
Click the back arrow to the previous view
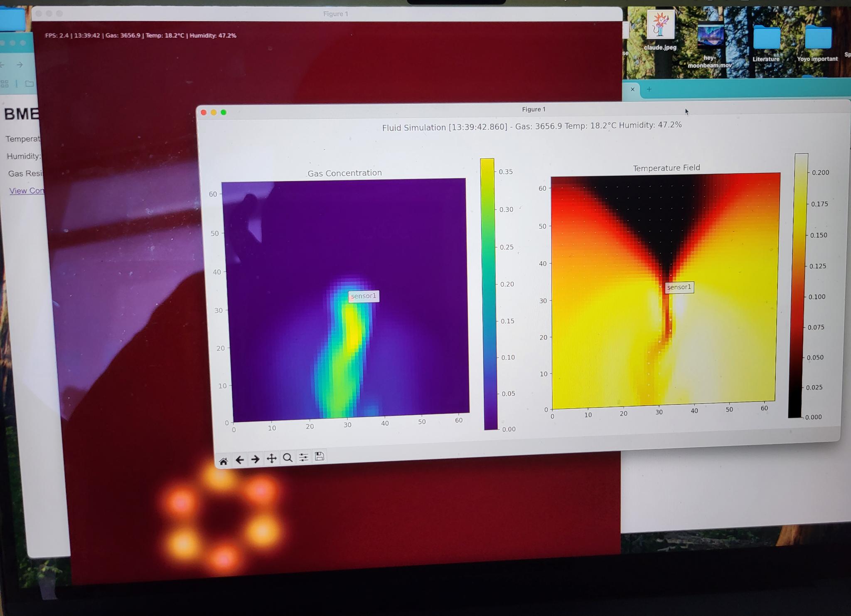pos(239,460)
